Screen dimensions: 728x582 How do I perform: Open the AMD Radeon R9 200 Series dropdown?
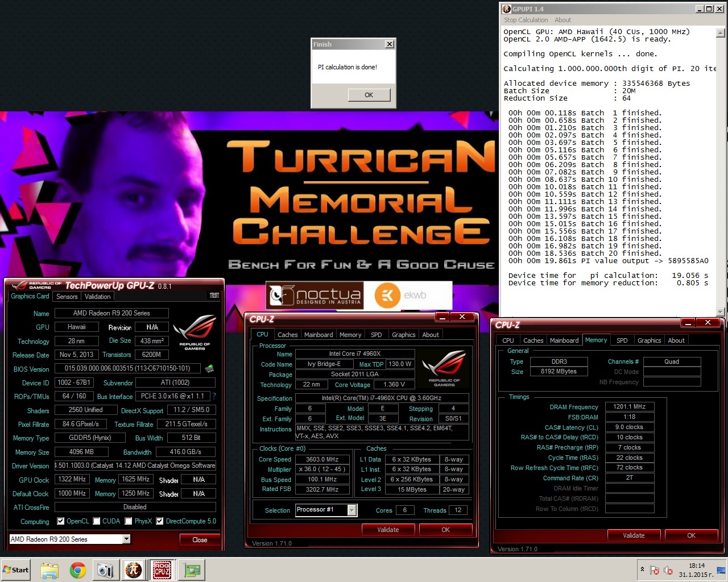click(126, 539)
